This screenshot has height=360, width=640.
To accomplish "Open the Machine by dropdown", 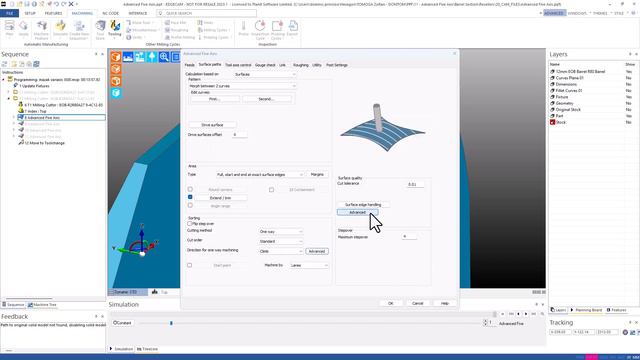I will 309,265.
